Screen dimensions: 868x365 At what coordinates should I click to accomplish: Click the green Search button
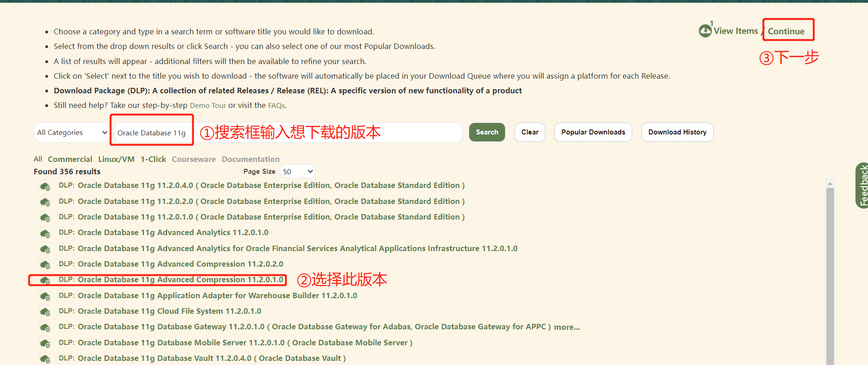click(x=487, y=132)
